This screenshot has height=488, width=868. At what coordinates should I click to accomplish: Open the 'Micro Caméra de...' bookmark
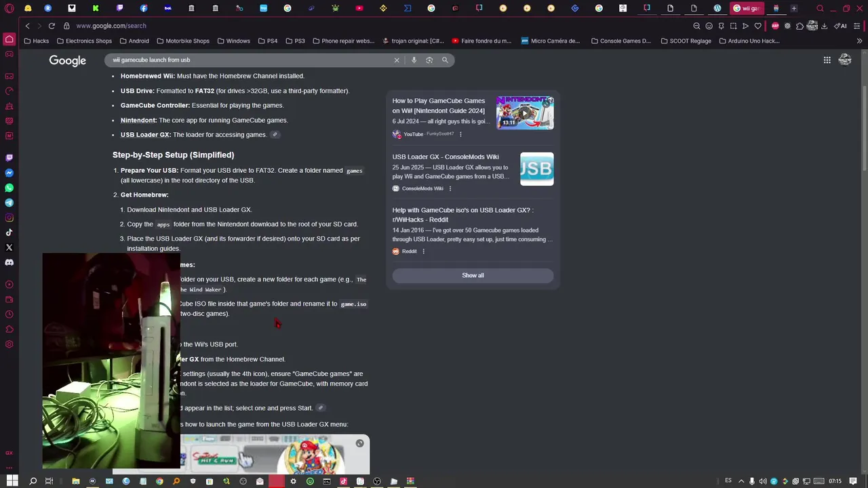(x=551, y=41)
